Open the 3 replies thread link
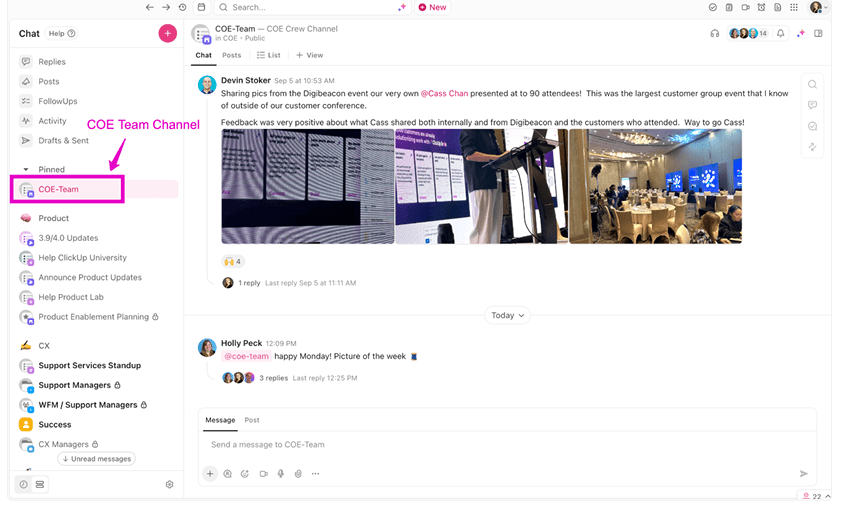Viewport: 841px width, 516px height. point(274,378)
